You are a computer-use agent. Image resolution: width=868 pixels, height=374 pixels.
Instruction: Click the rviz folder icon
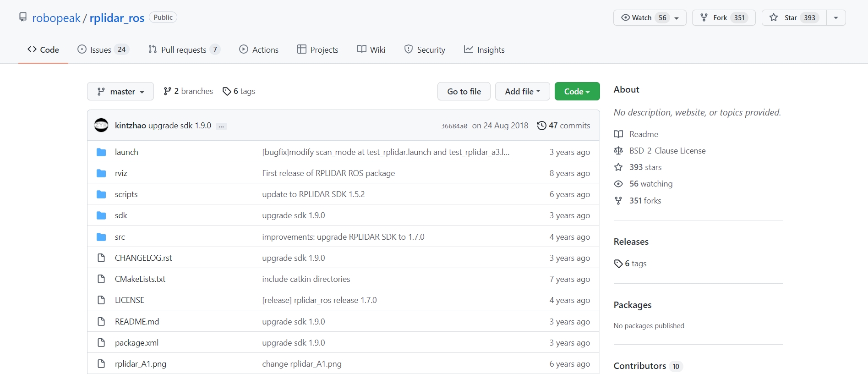101,173
